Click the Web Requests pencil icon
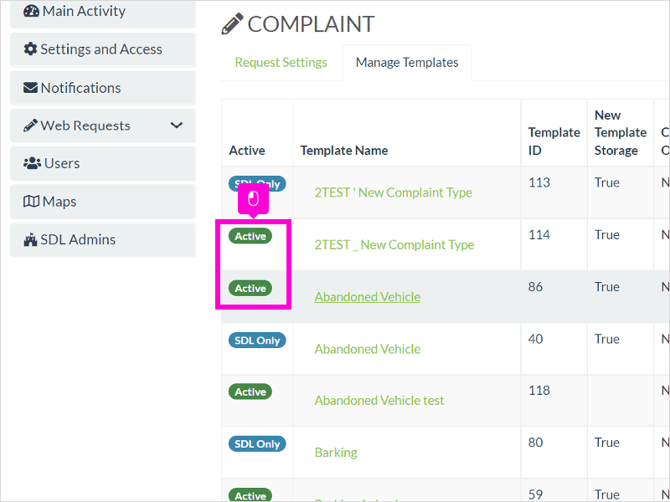This screenshot has width=670, height=502. coord(30,126)
